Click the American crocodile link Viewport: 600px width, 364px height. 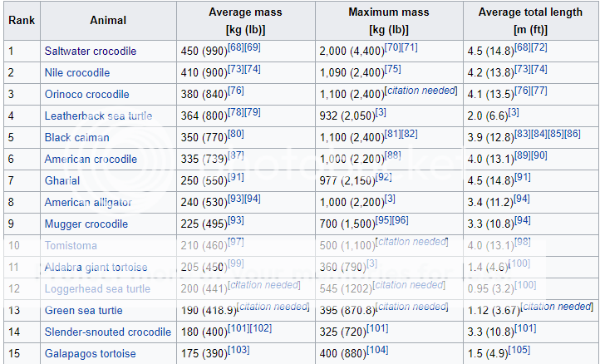tap(91, 160)
